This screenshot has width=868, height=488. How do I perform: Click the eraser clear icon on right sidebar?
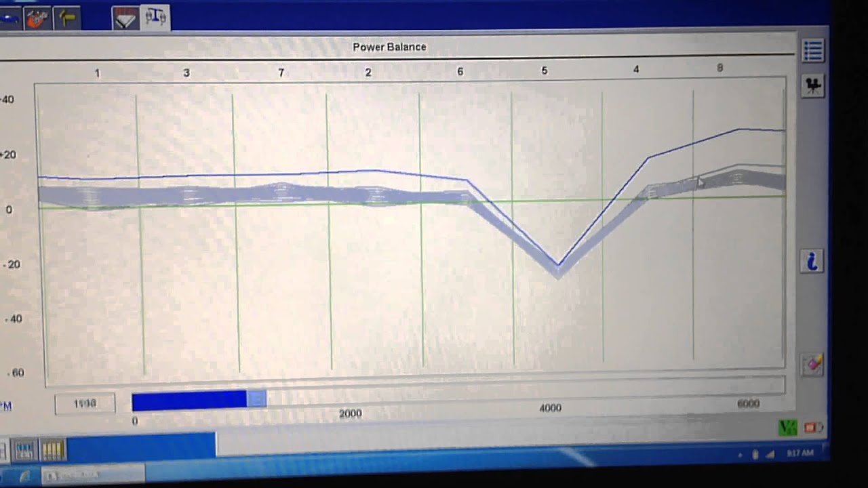(x=812, y=364)
